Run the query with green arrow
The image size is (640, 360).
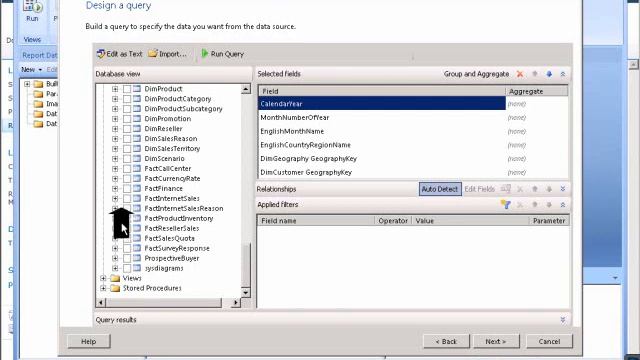coord(205,53)
